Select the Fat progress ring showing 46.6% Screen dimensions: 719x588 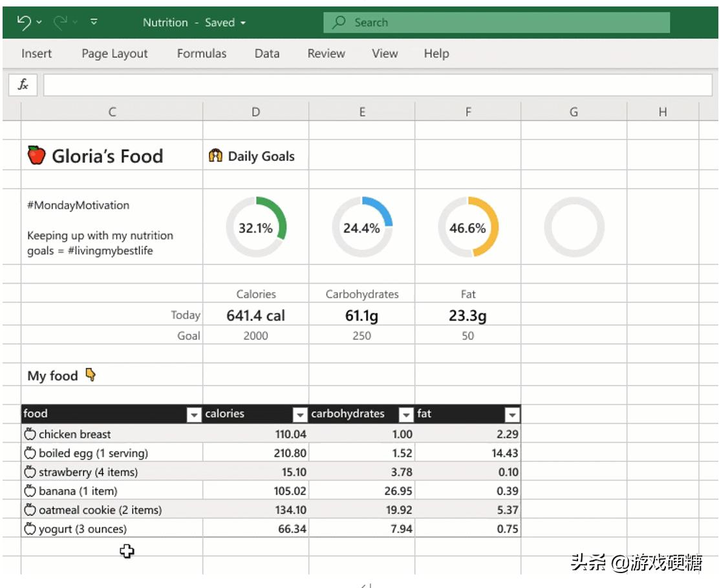(467, 227)
